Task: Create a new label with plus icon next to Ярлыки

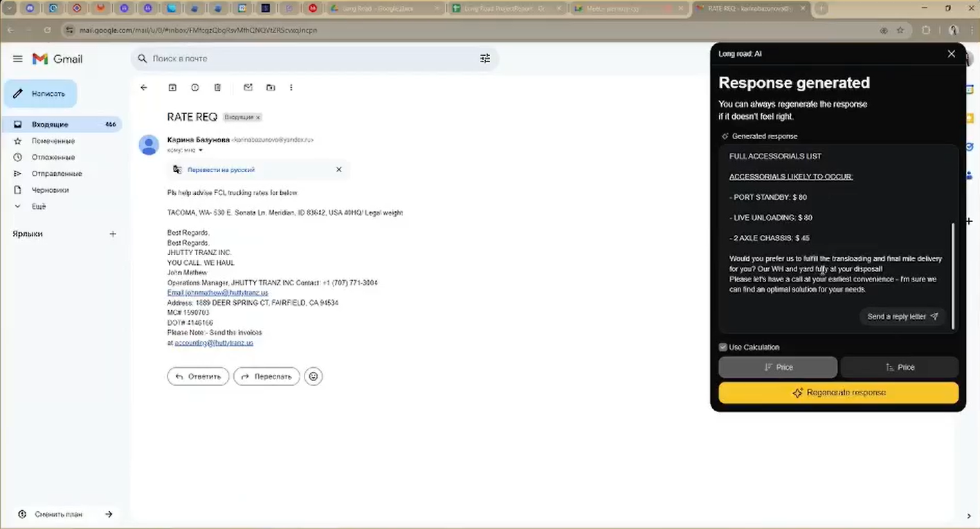Action: pos(113,234)
